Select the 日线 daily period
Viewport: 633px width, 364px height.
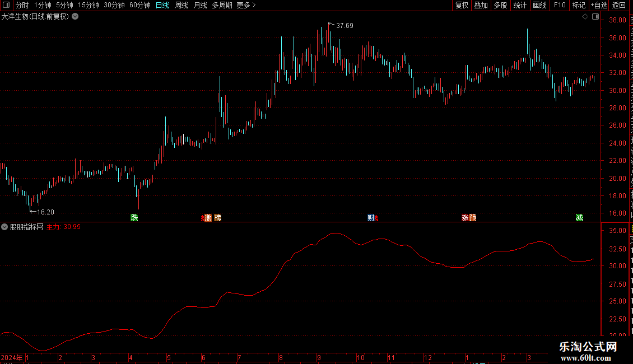point(162,5)
